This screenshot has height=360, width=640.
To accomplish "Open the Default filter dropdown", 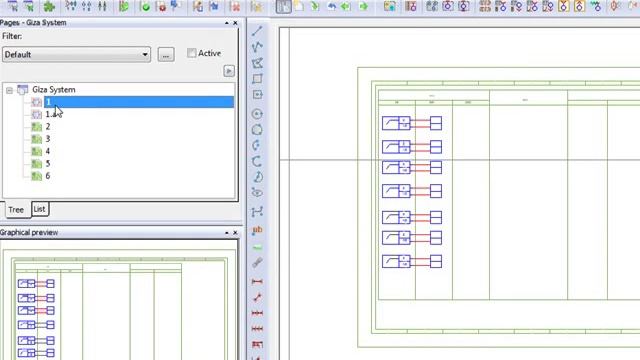I will (76, 55).
